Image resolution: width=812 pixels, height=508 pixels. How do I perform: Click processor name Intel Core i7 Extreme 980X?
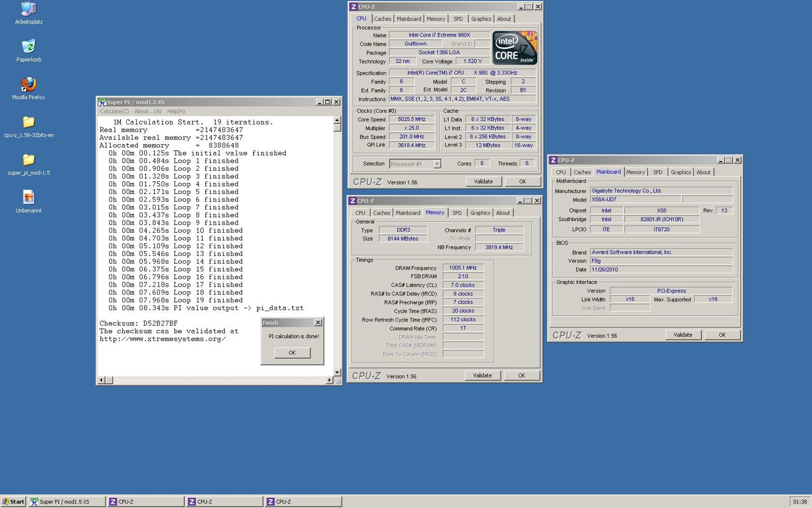pyautogui.click(x=439, y=35)
